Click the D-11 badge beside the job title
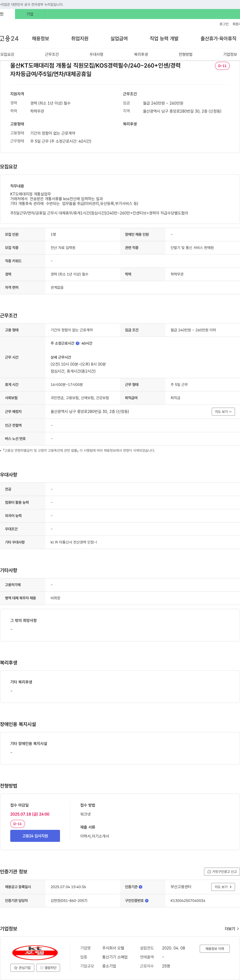 [222, 66]
